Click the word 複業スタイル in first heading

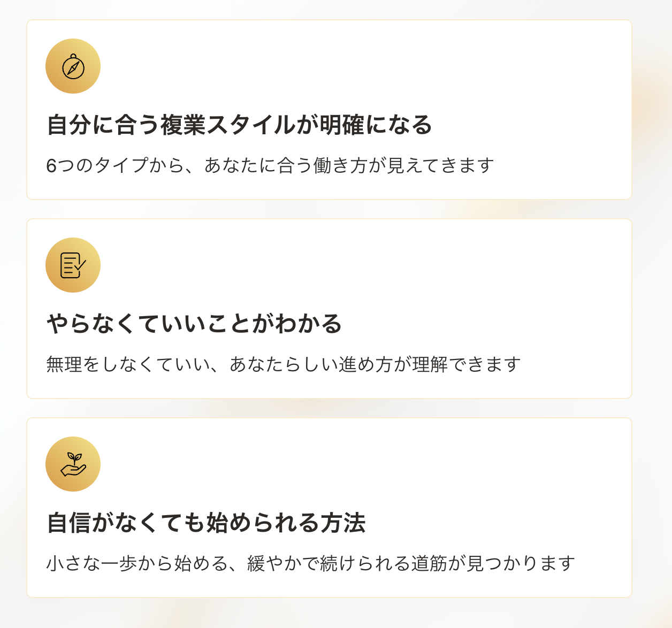tap(228, 125)
